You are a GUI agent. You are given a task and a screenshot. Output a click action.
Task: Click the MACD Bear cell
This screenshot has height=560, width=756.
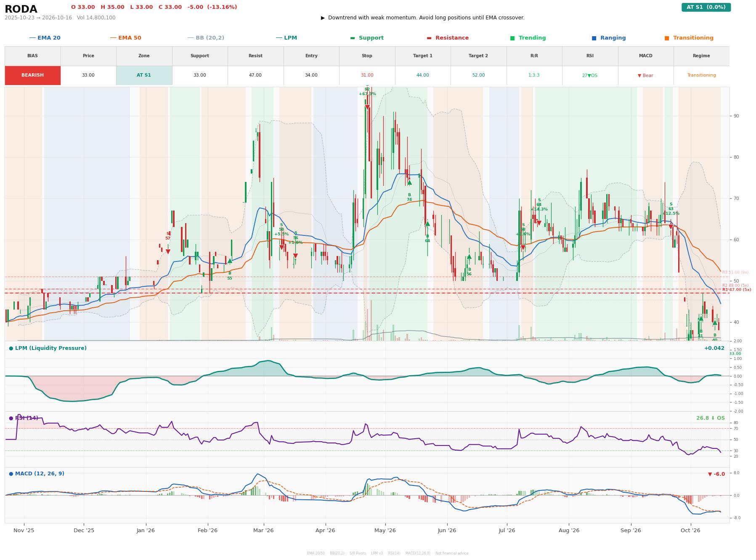[645, 75]
